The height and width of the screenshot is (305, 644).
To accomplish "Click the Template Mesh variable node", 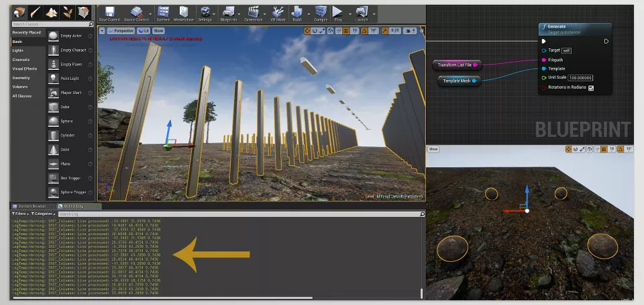I will coord(459,81).
